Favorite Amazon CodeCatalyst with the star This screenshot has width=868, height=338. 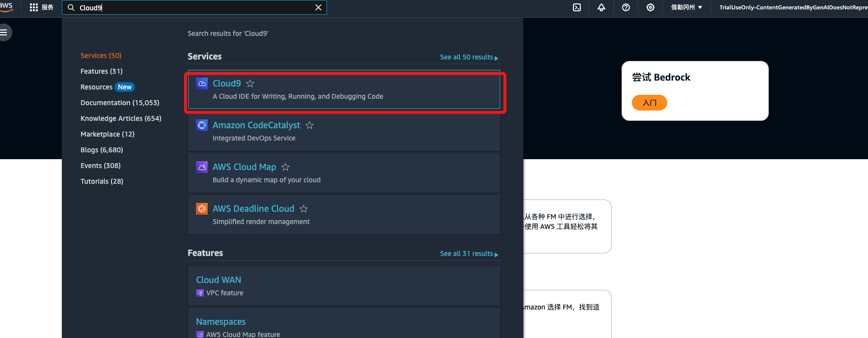[310, 125]
